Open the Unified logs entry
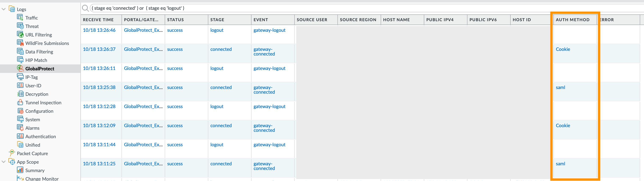The image size is (644, 181). point(33,145)
